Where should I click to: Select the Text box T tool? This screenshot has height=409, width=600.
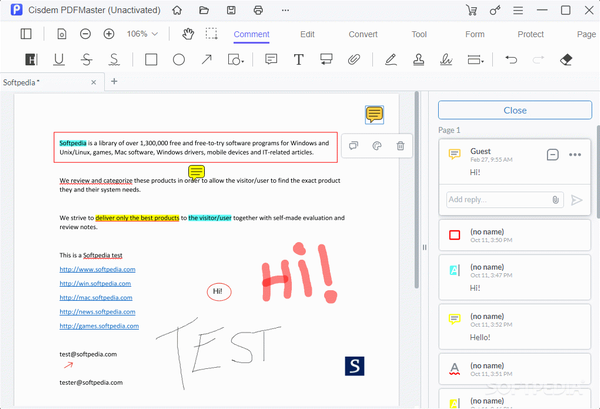pos(298,60)
